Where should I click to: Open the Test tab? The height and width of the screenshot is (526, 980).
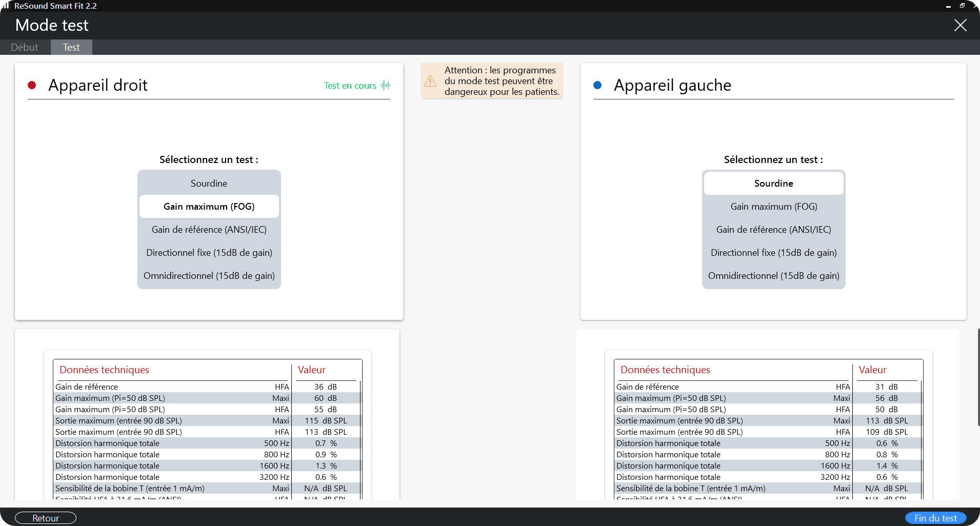[71, 47]
